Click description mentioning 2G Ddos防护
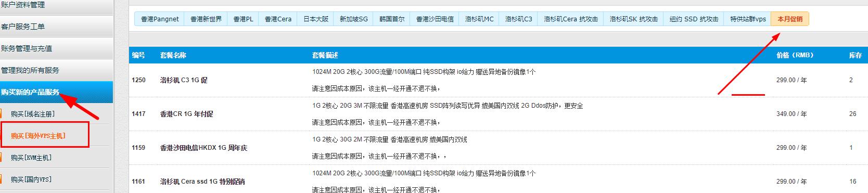The height and width of the screenshot is (193, 868). [x=448, y=106]
